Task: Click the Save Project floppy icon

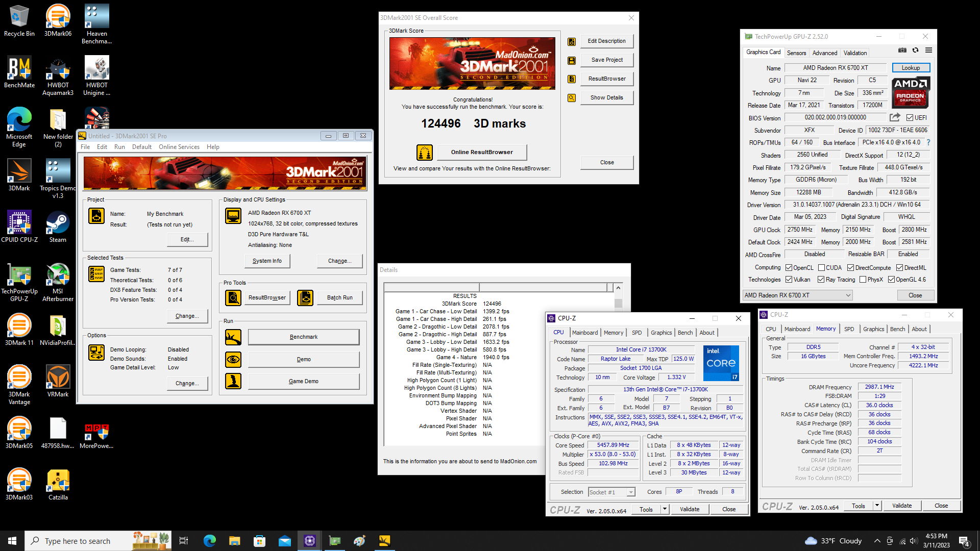Action: pyautogui.click(x=572, y=60)
